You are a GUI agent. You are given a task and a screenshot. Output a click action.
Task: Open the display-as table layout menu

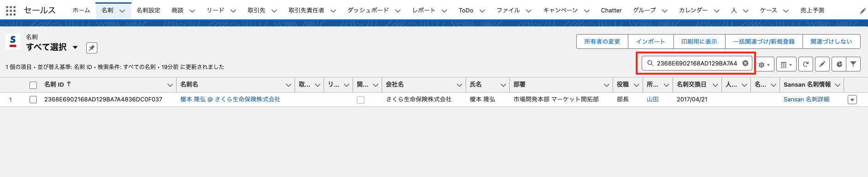[x=786, y=65]
